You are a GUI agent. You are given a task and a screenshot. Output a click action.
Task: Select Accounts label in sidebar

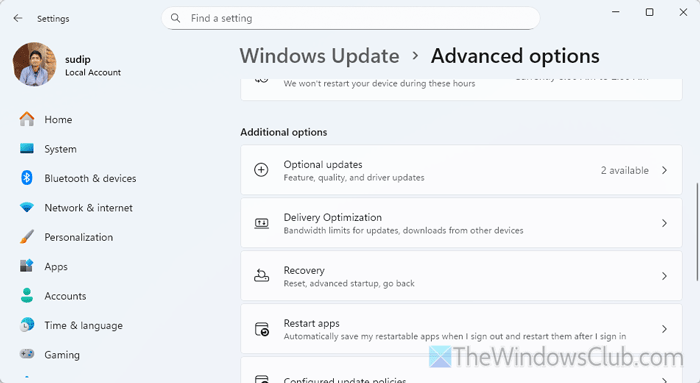65,296
